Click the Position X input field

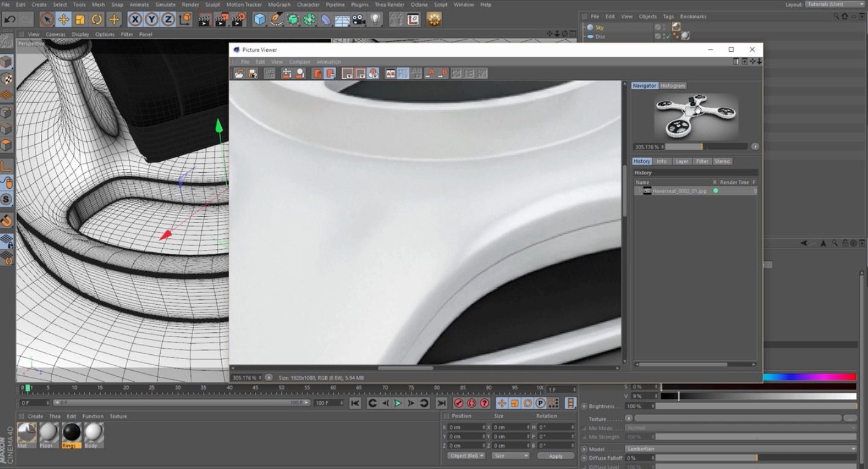(466, 427)
